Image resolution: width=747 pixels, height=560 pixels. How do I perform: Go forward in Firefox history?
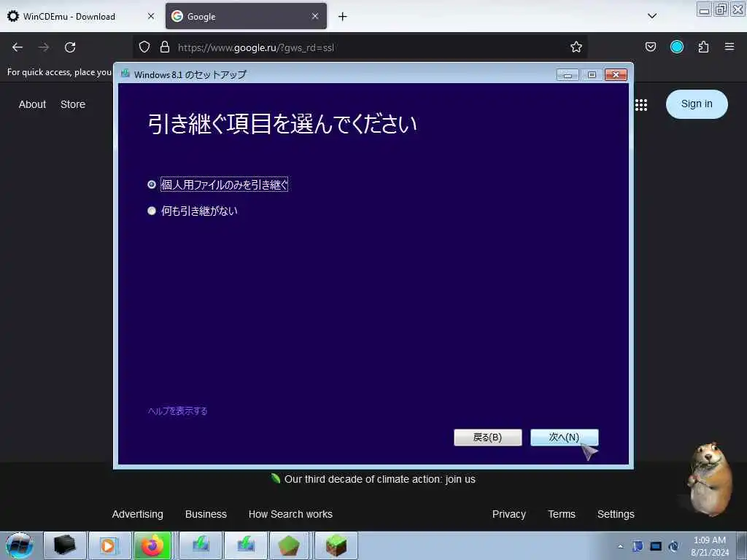44,47
